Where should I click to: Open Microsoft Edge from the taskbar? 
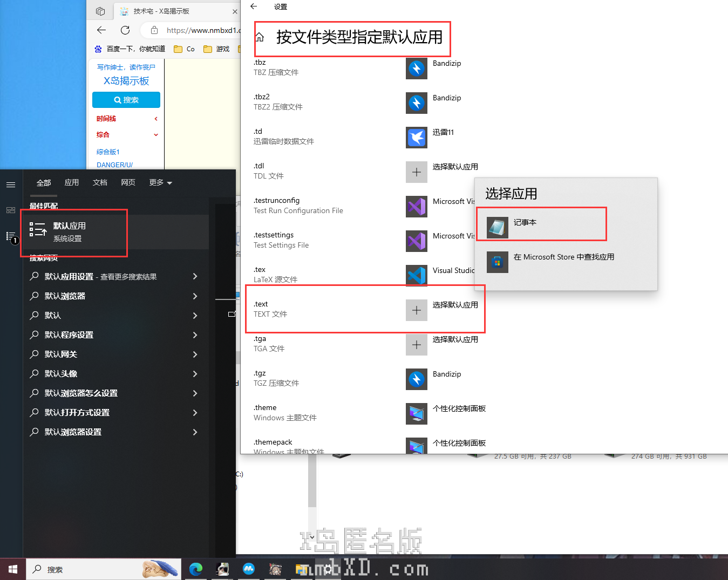[196, 569]
